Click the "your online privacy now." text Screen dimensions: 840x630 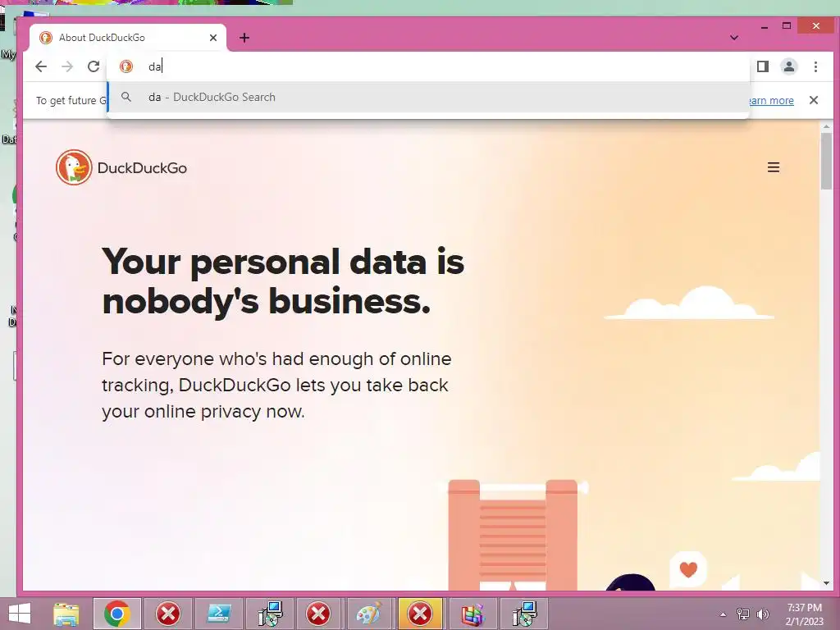203,412
